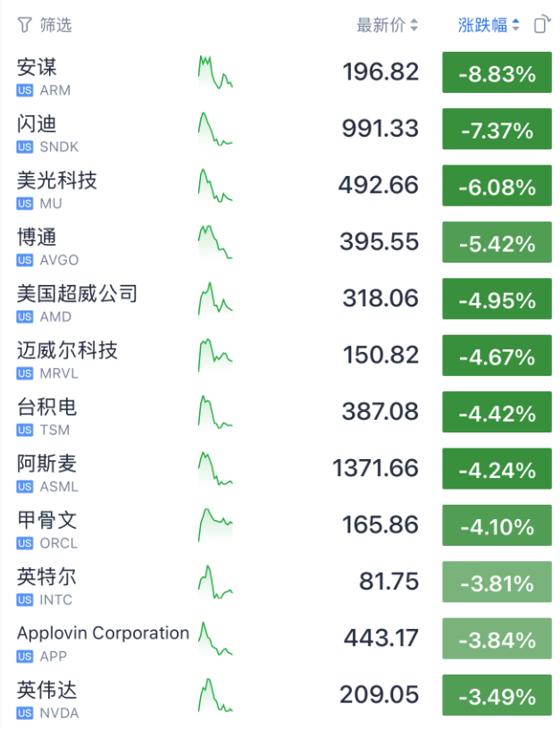Click the -4.95% green box for AMD
The height and width of the screenshot is (729, 560).
tap(497, 300)
